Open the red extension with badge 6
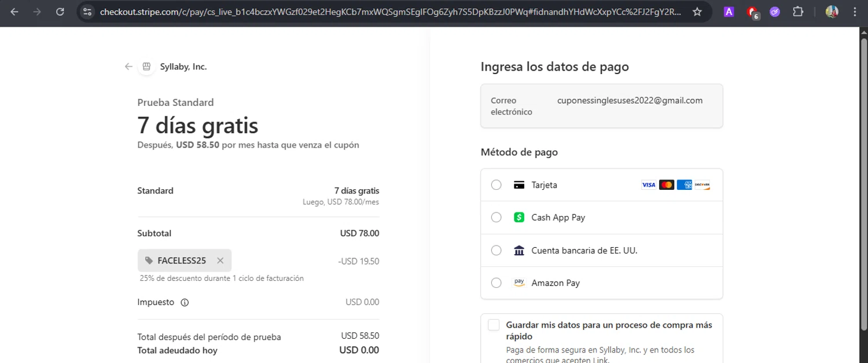868x363 pixels. point(752,12)
